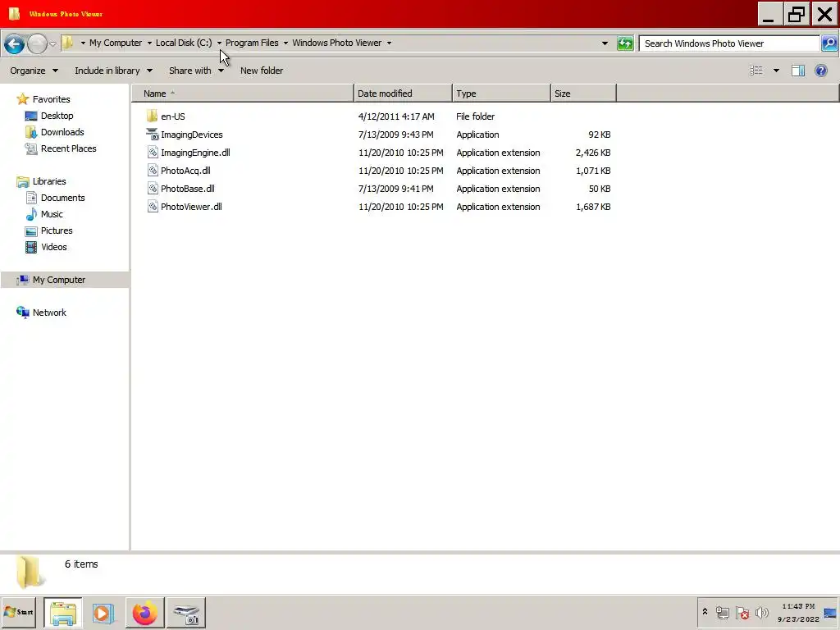Select My Computer in navigation pane
The height and width of the screenshot is (630, 840).
tap(59, 280)
